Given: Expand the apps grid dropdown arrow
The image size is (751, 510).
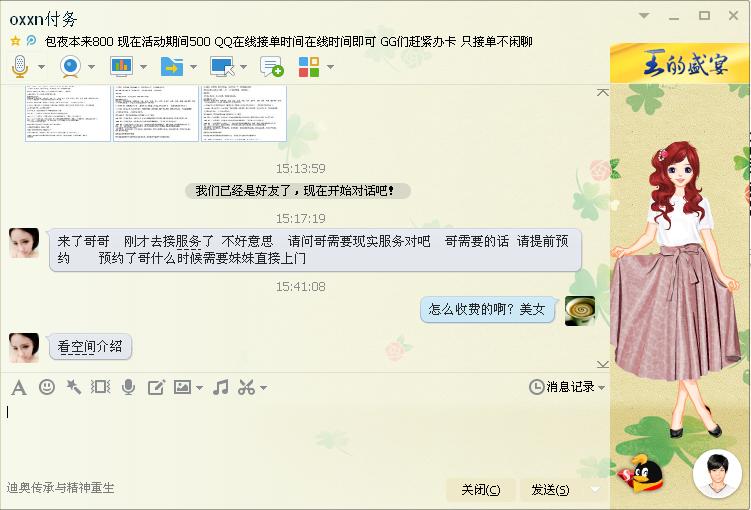Looking at the screenshot, I should (x=330, y=67).
